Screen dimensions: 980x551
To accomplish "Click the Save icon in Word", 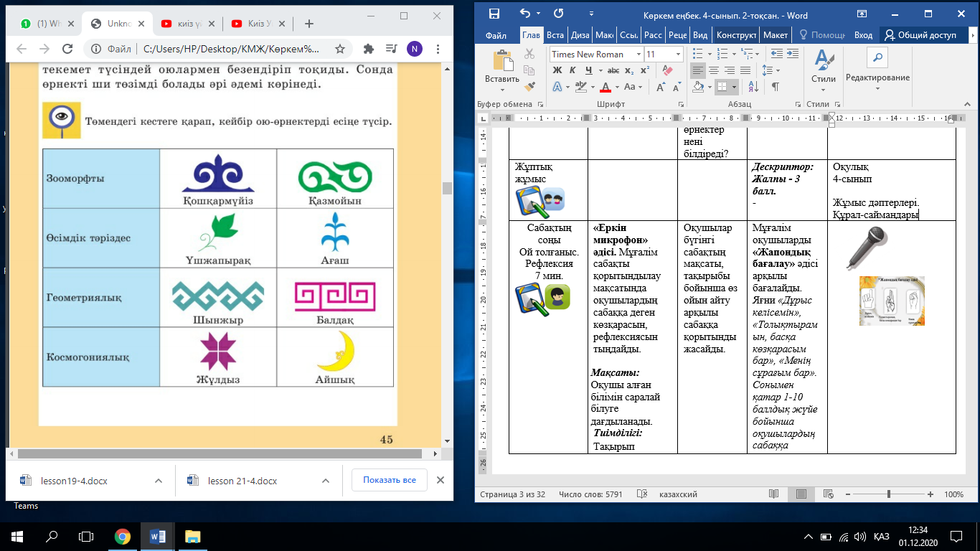I will point(494,14).
